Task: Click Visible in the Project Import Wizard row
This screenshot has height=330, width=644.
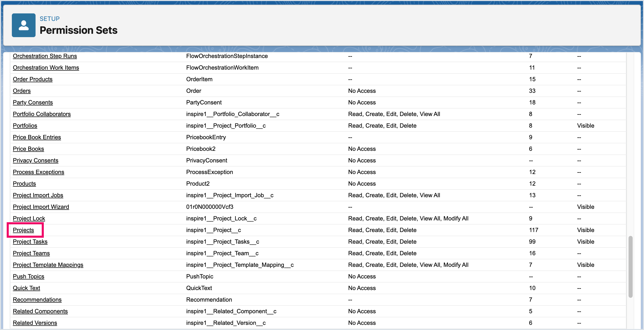Action: [586, 207]
